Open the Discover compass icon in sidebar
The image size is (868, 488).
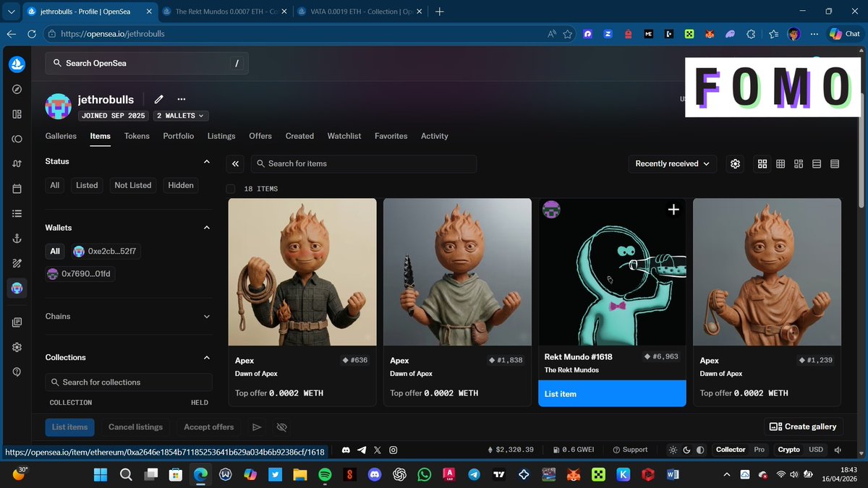click(x=17, y=89)
